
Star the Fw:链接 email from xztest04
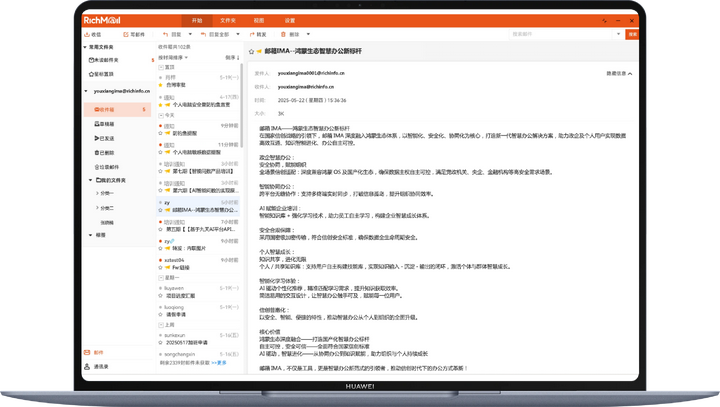160,267
